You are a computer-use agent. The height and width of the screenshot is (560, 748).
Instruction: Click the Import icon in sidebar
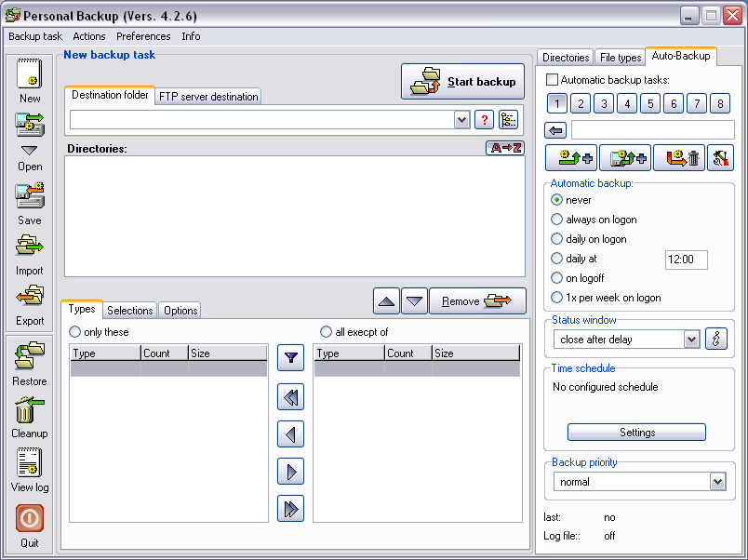click(30, 247)
